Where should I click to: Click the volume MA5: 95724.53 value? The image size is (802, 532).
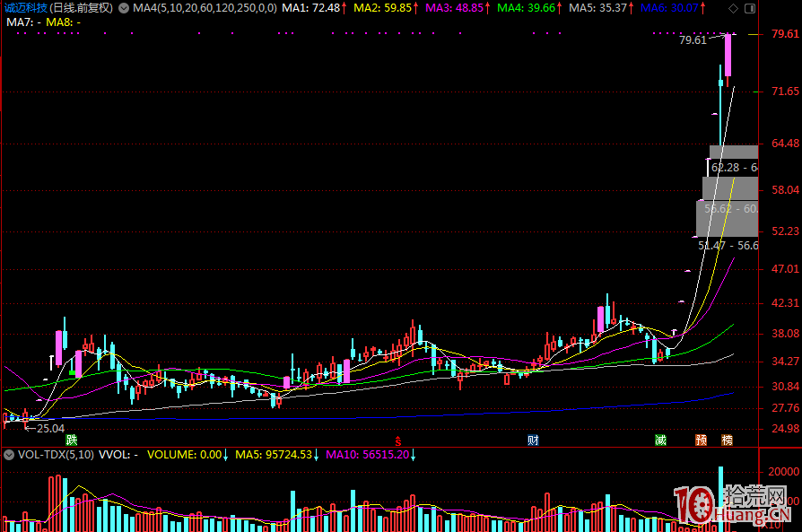tap(274, 454)
